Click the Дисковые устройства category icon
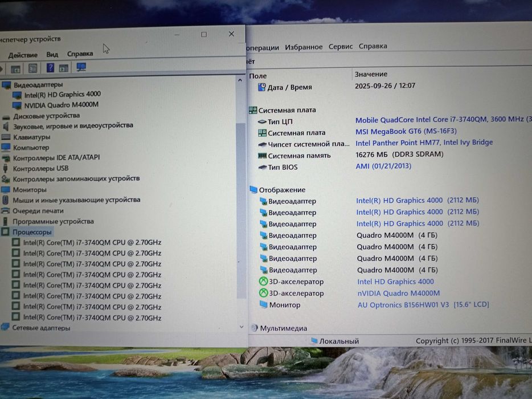 6,117
